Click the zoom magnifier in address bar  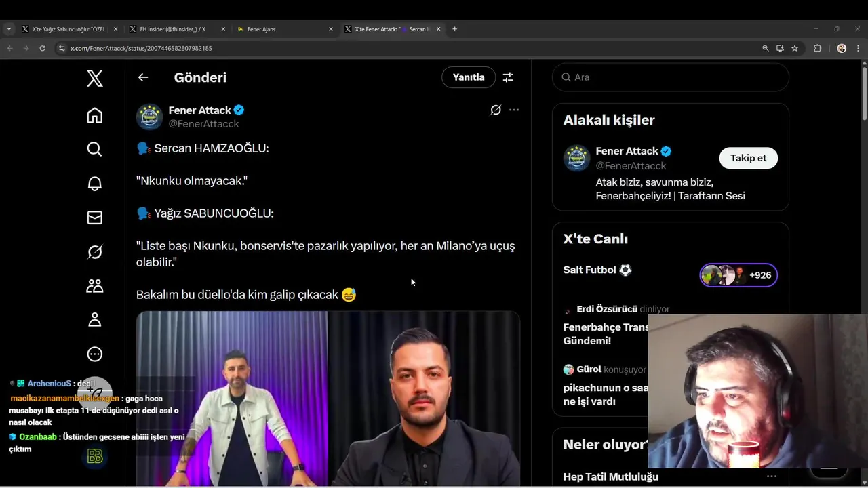click(766, 48)
